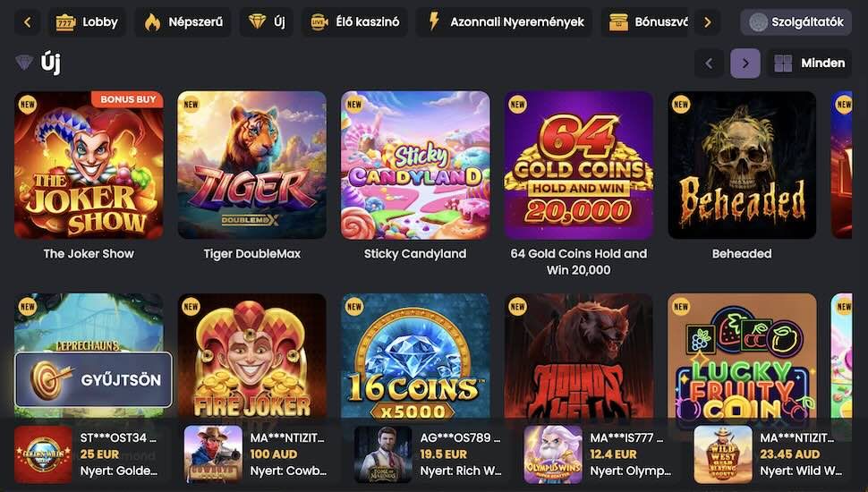This screenshot has width=868, height=492.
Task: Open The Joker Show game
Action: 89,165
